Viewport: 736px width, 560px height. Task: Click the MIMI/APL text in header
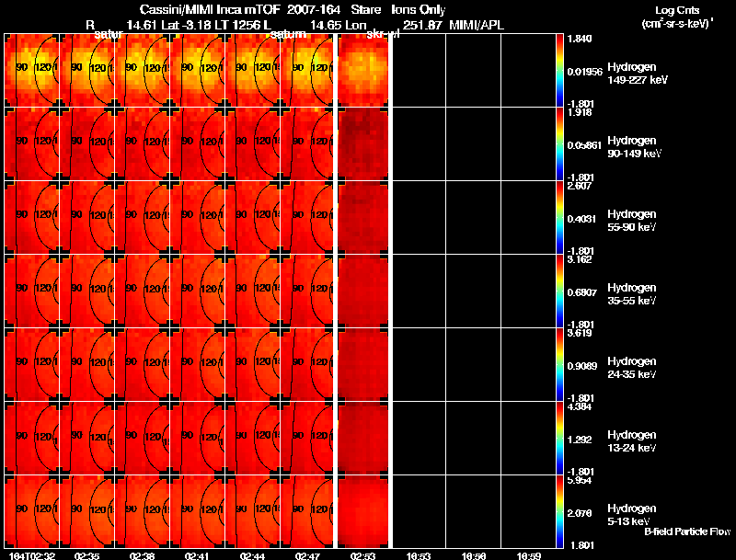[x=477, y=26]
